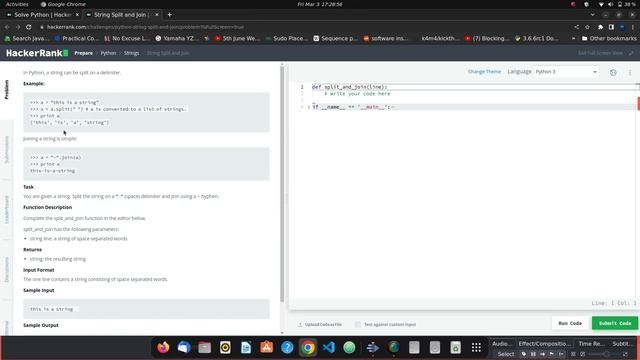Viewport: 640px width, 360px height.
Task: Expand the folded if __name__ code block
Action: 309,107
